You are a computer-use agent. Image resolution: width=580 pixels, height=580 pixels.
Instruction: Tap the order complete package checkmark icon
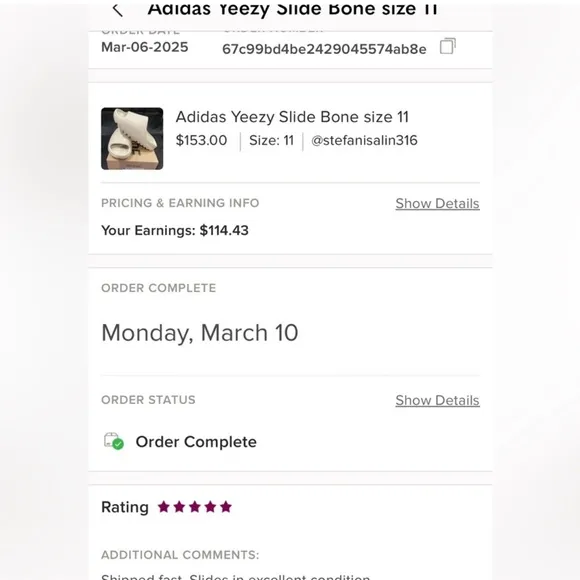114,441
